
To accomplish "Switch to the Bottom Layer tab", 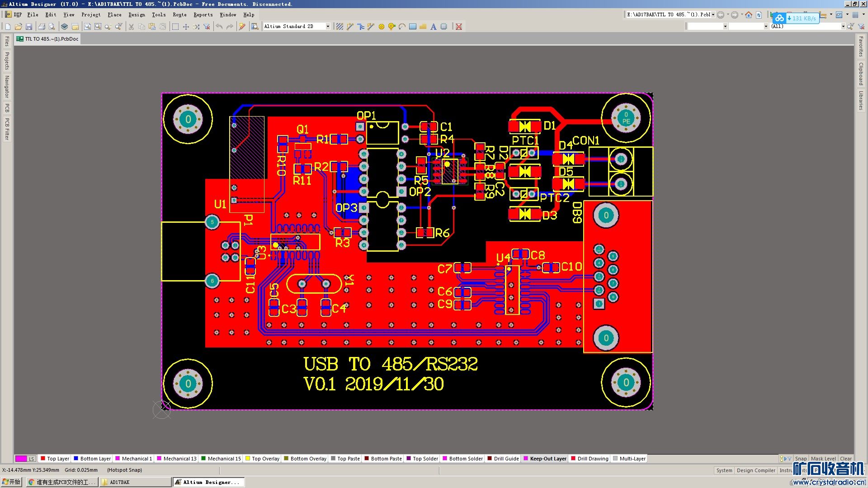I will pyautogui.click(x=92, y=459).
